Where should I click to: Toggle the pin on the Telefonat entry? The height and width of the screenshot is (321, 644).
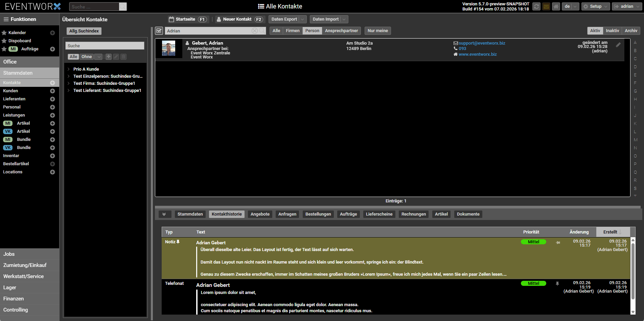557,283
